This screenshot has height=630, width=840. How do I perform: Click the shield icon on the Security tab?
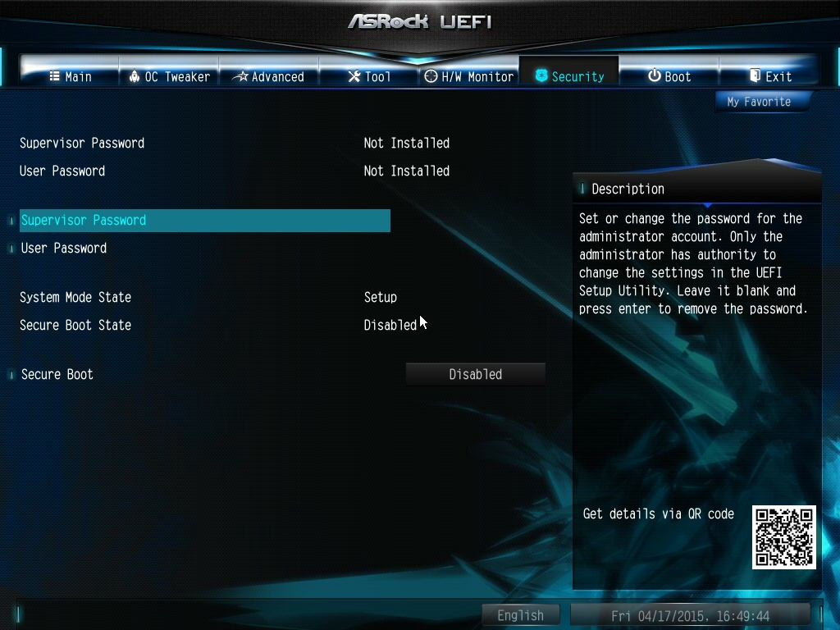pos(541,76)
